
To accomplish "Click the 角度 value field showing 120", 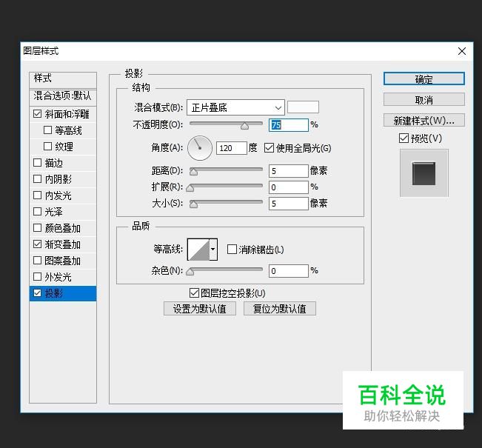I will pyautogui.click(x=232, y=148).
